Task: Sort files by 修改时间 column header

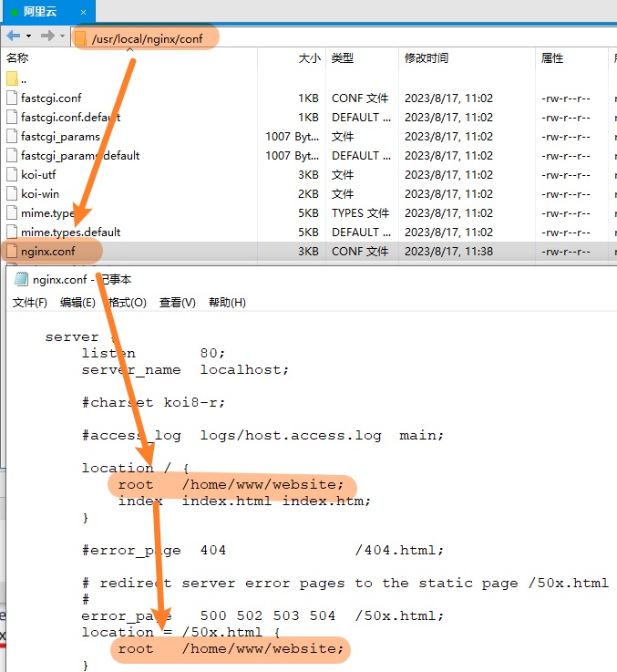Action: [427, 58]
